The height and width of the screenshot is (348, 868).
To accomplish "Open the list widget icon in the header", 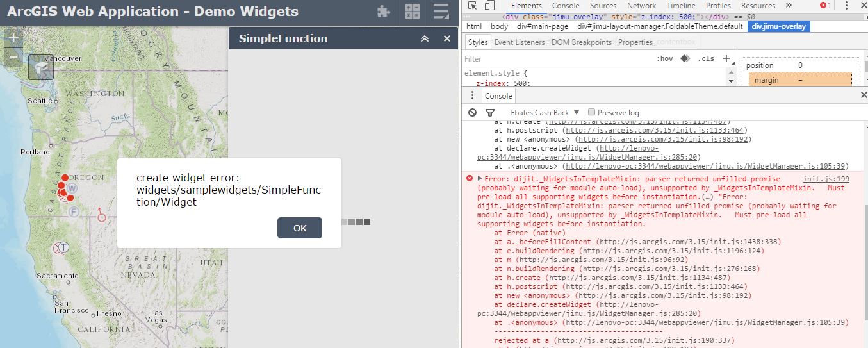I will pos(441,11).
